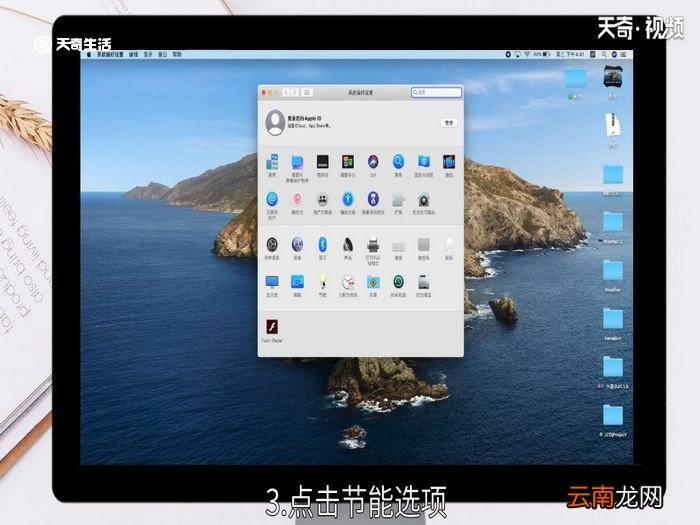This screenshot has width=700, height=525.
Task: Click the Apple ID sign-in button
Action: (449, 123)
